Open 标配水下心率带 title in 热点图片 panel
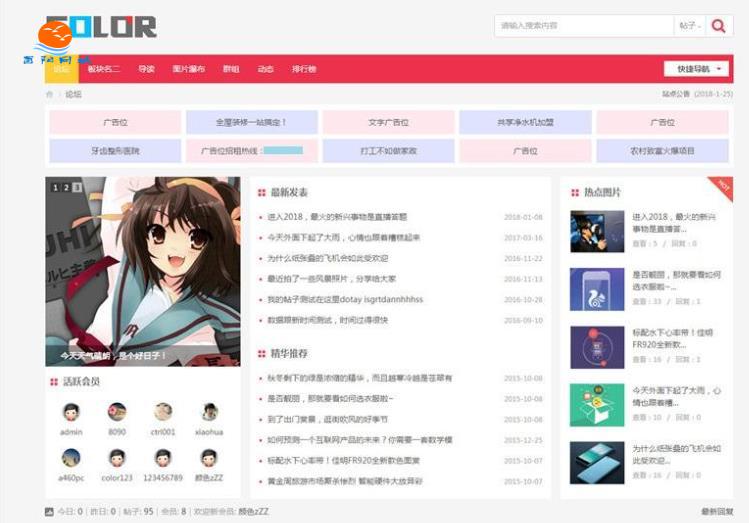The height and width of the screenshot is (523, 749). [673, 339]
